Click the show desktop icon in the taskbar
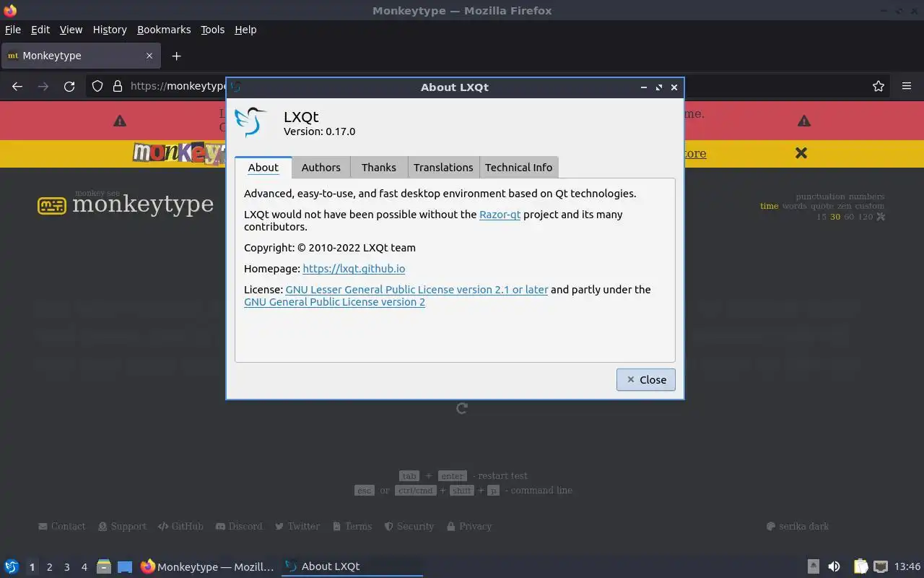This screenshot has height=578, width=924. pyautogui.click(x=125, y=566)
